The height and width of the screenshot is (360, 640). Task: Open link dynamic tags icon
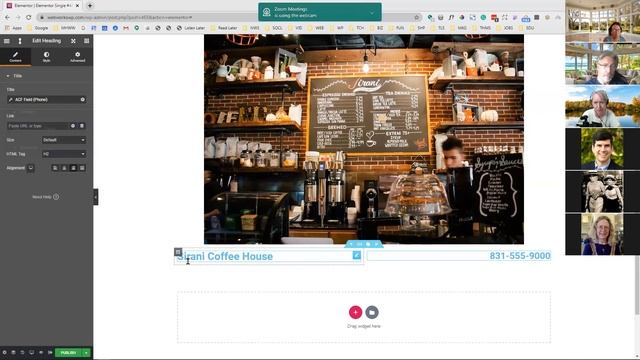[x=82, y=126]
